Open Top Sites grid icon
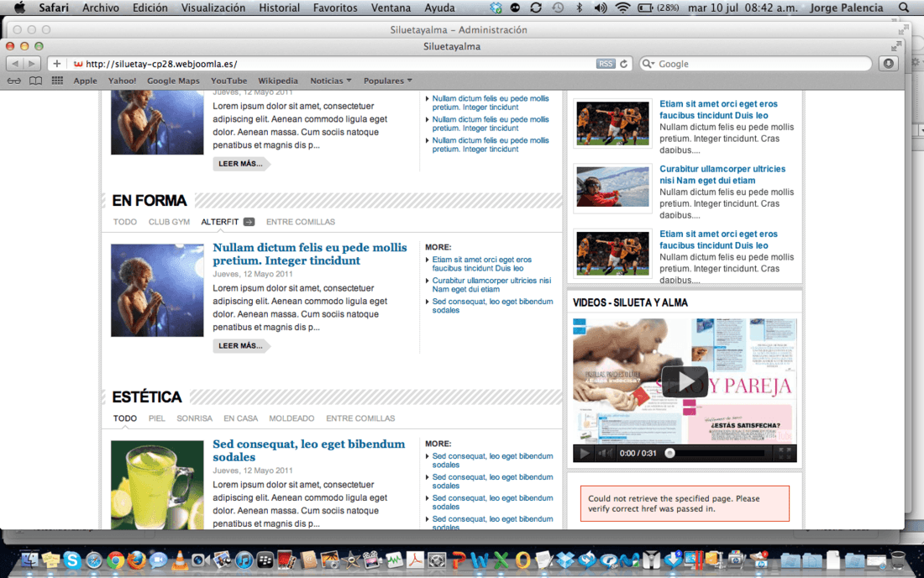The height and width of the screenshot is (578, 924). point(57,81)
